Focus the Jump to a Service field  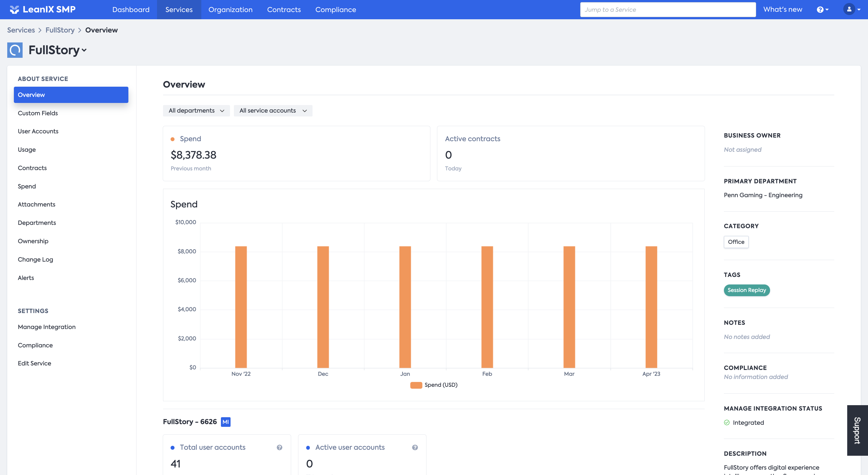point(668,9)
